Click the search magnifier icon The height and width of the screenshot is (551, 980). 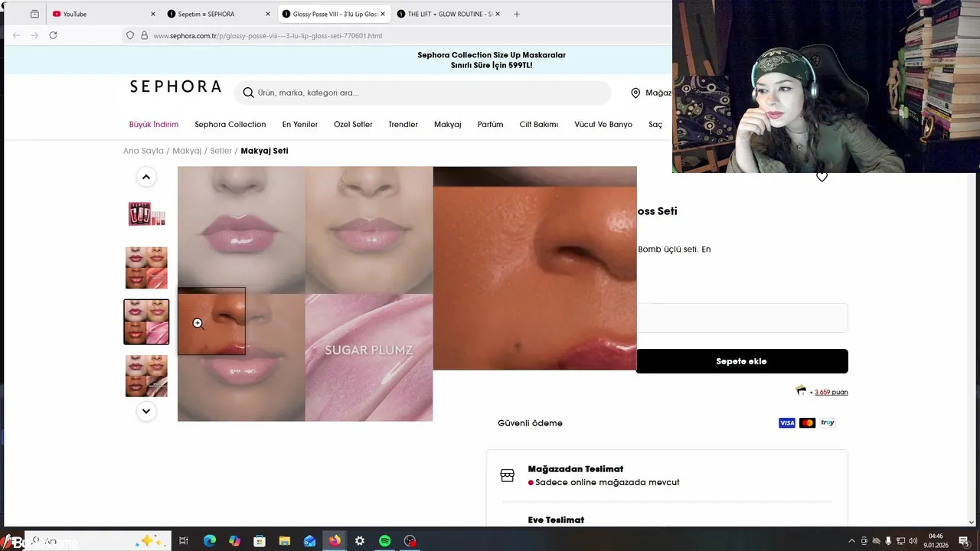(x=248, y=93)
